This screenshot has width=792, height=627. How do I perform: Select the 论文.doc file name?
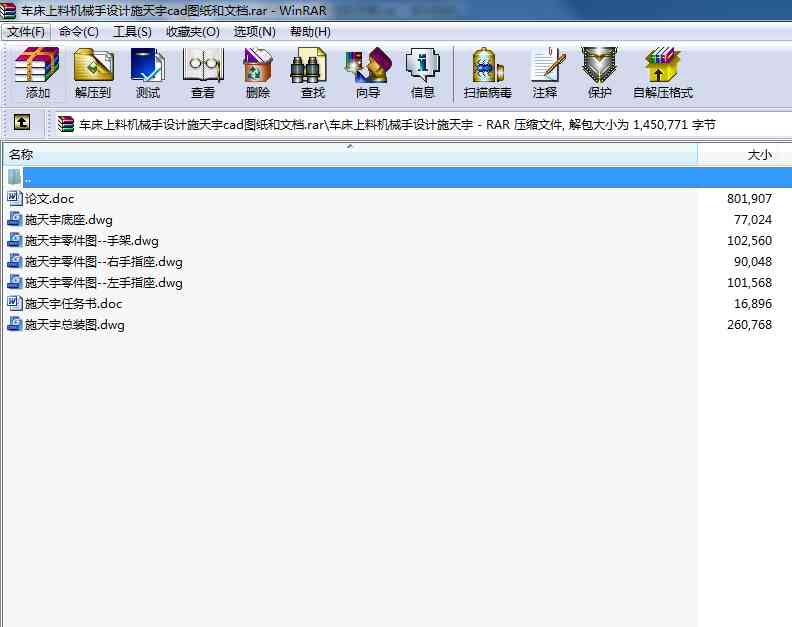point(50,199)
